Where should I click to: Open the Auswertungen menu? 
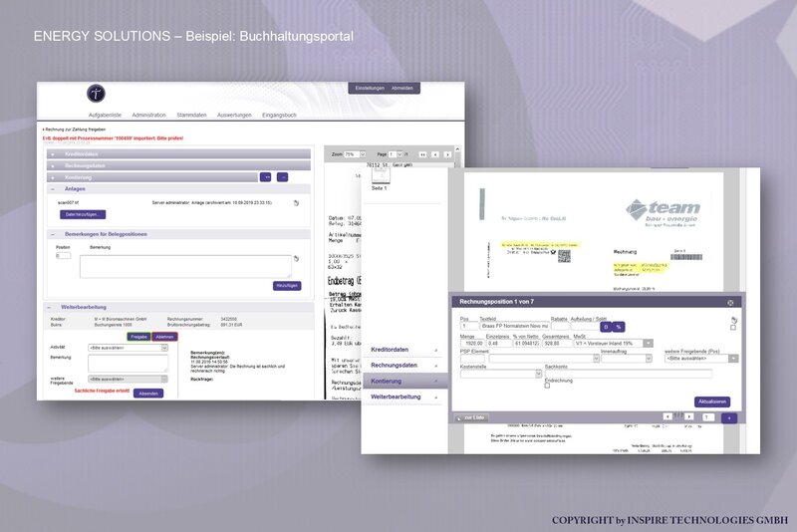pos(234,115)
